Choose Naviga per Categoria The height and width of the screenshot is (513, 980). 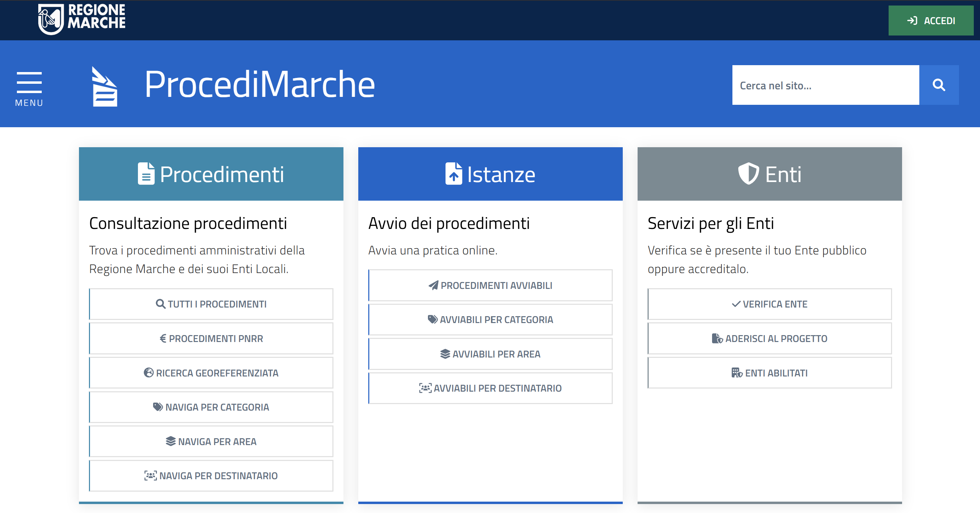tap(211, 407)
